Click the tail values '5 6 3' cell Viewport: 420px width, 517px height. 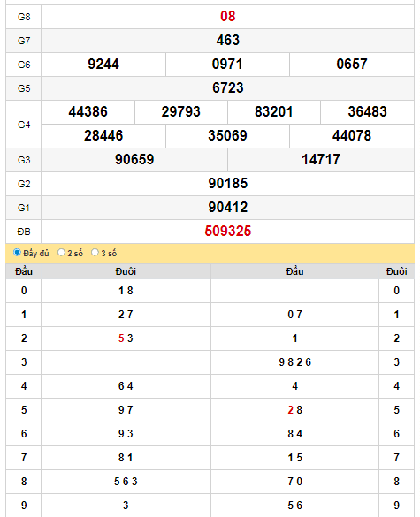[126, 482]
